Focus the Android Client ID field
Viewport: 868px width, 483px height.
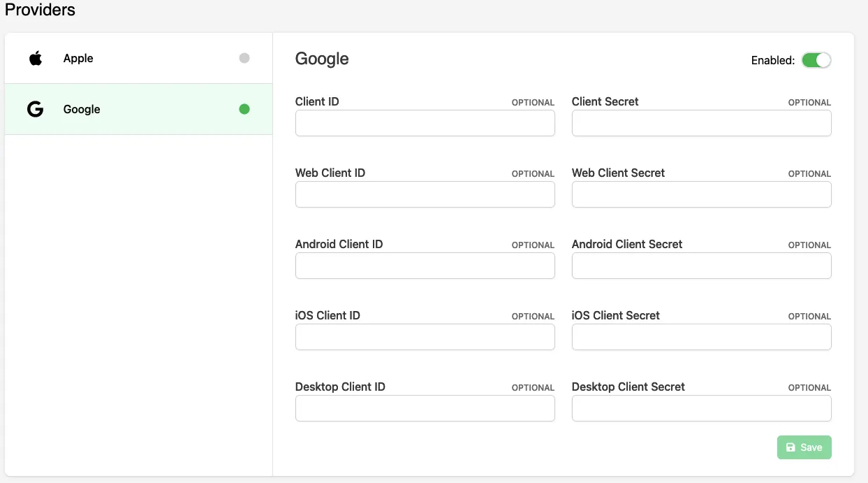pyautogui.click(x=425, y=266)
